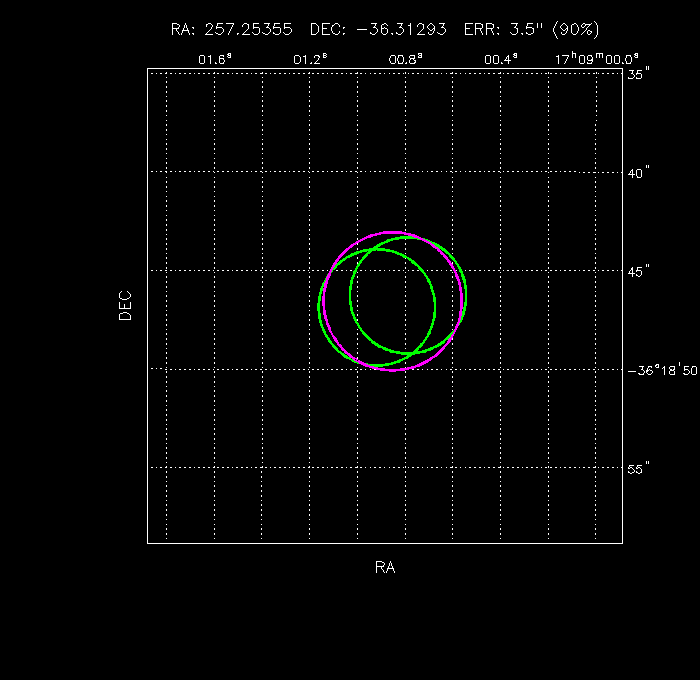Viewport: 700px width, 680px height.
Task: Click the 01.6s RA tick label
Action: coord(214,59)
